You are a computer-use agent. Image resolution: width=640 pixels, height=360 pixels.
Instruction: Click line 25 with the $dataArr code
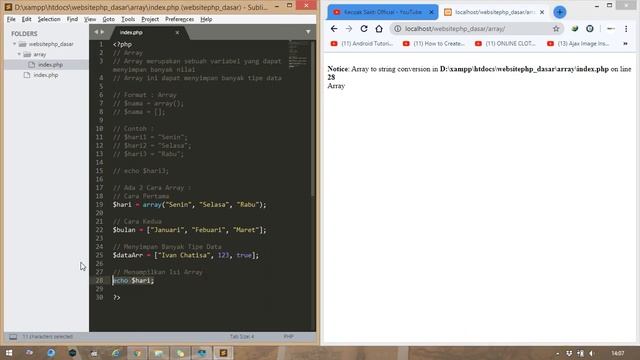[186, 255]
